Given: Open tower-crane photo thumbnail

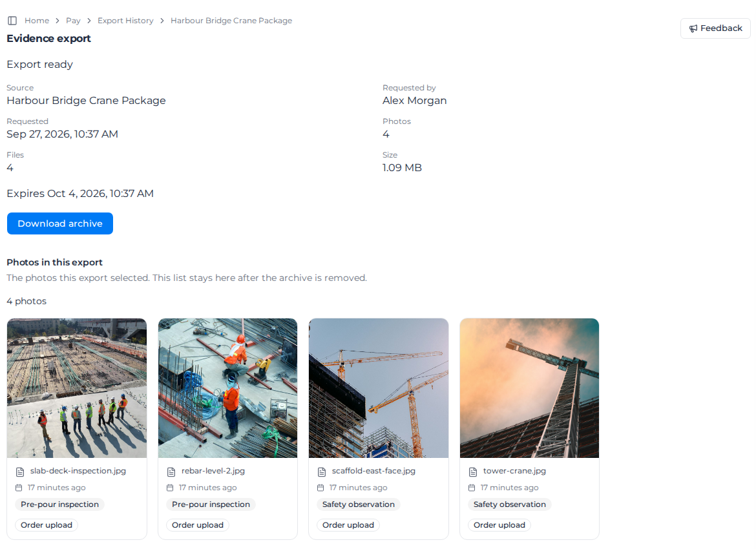Looking at the screenshot, I should coord(529,388).
